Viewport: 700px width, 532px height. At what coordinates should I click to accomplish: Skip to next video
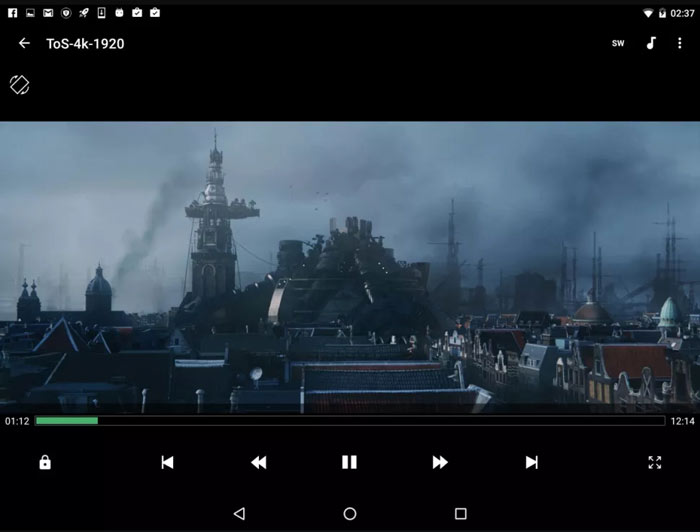pyautogui.click(x=531, y=462)
